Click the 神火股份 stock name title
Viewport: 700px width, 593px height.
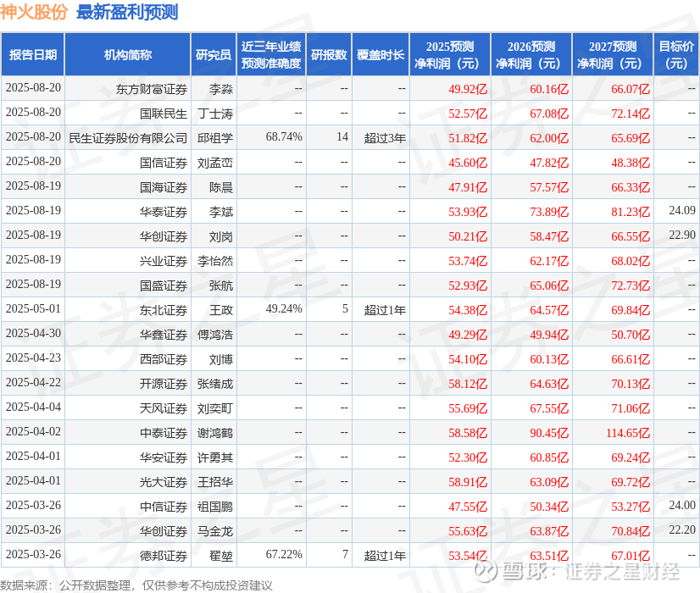point(34,12)
